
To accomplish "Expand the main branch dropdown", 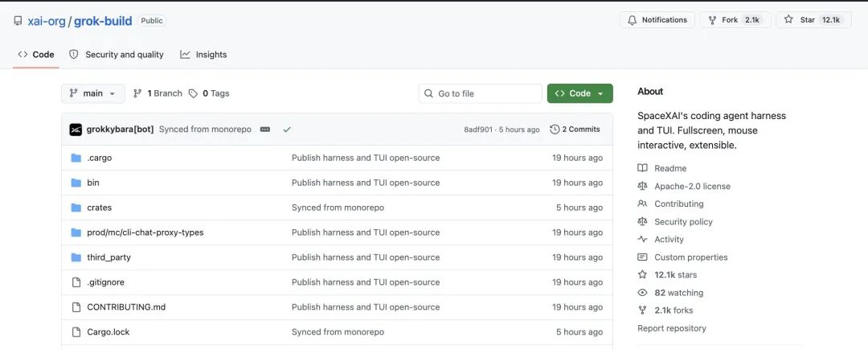I will coord(93,93).
